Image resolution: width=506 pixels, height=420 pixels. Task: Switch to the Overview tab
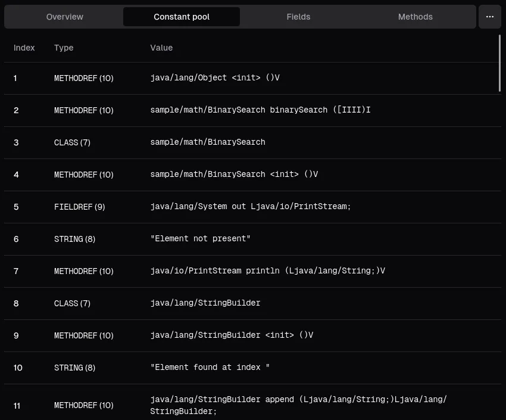click(65, 17)
